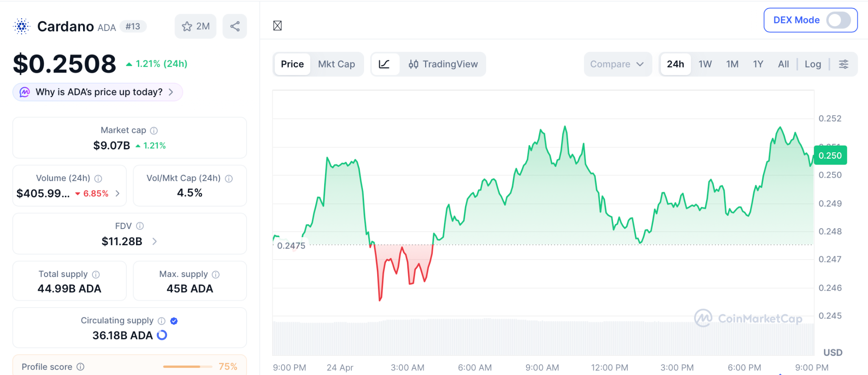Switch to TradingView chart mode
868x375 pixels.
point(443,64)
